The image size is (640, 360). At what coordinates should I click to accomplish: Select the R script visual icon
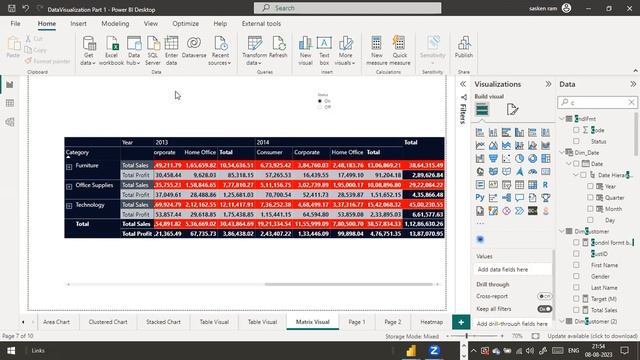click(545, 184)
